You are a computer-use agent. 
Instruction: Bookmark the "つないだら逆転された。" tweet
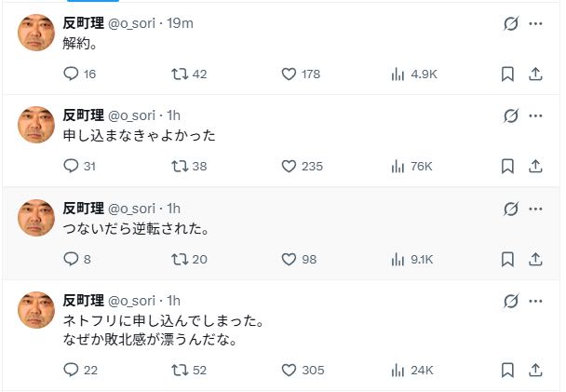507,260
